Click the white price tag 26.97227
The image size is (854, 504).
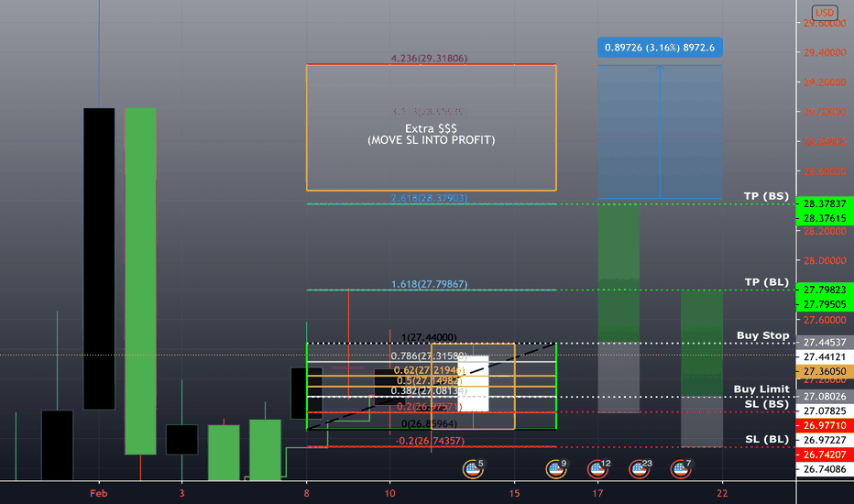(x=825, y=439)
